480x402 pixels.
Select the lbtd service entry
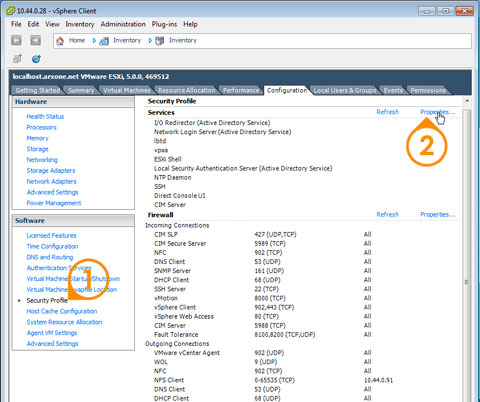coord(160,141)
